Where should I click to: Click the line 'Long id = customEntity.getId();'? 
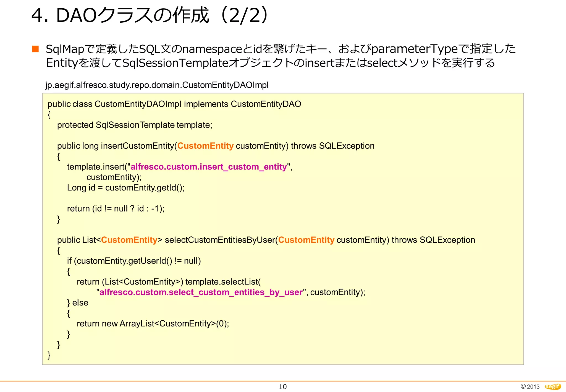tap(126, 188)
